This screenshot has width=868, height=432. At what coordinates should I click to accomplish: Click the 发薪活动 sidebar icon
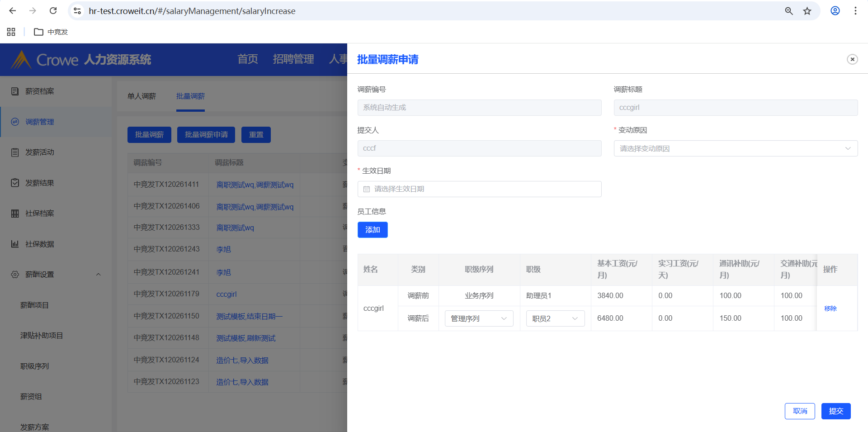(15, 152)
